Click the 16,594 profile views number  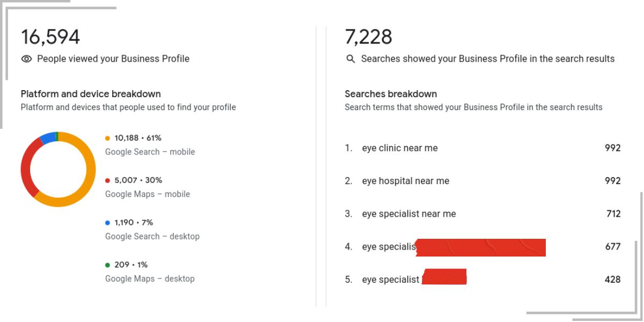coord(50,37)
